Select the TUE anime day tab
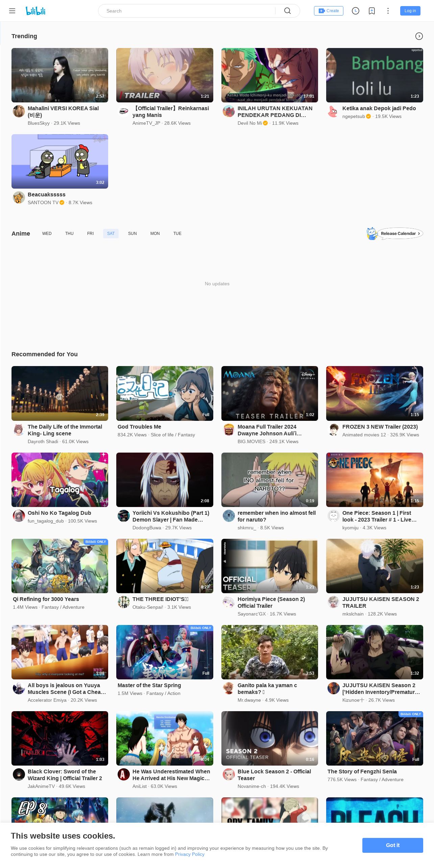 point(177,234)
